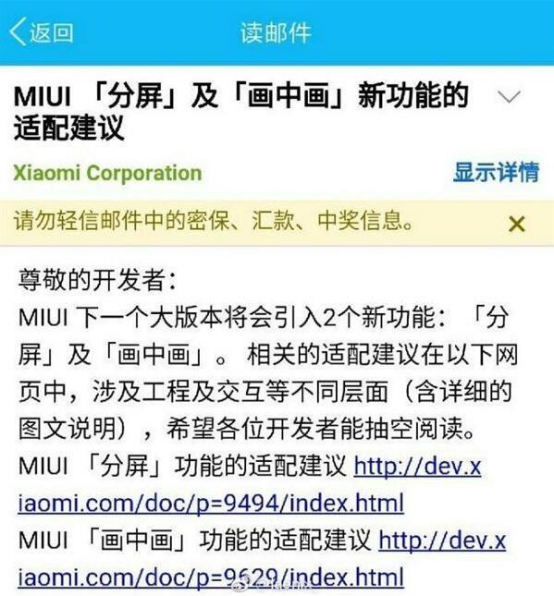The height and width of the screenshot is (596, 554).
Task: Open the p=9494 split-screen doc link
Action: pos(211,504)
